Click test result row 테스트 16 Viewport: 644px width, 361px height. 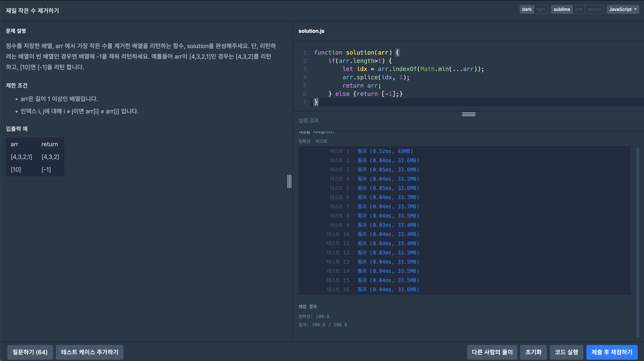pyautogui.click(x=373, y=289)
